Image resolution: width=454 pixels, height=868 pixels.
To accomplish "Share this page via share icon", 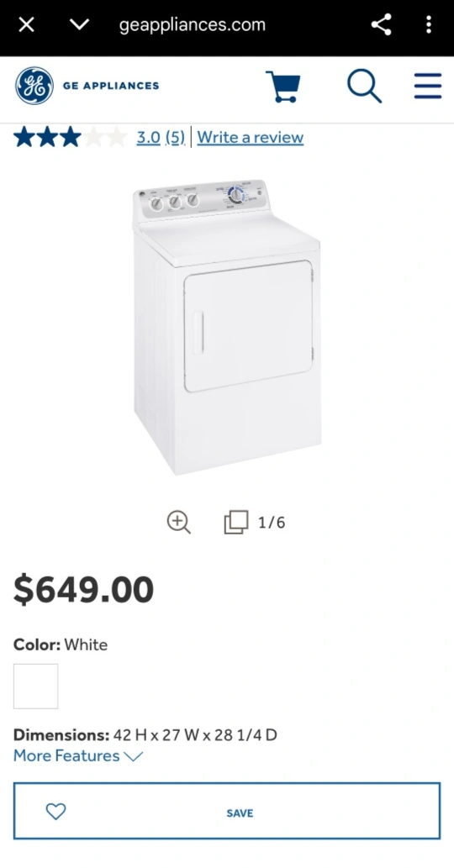I will point(381,24).
